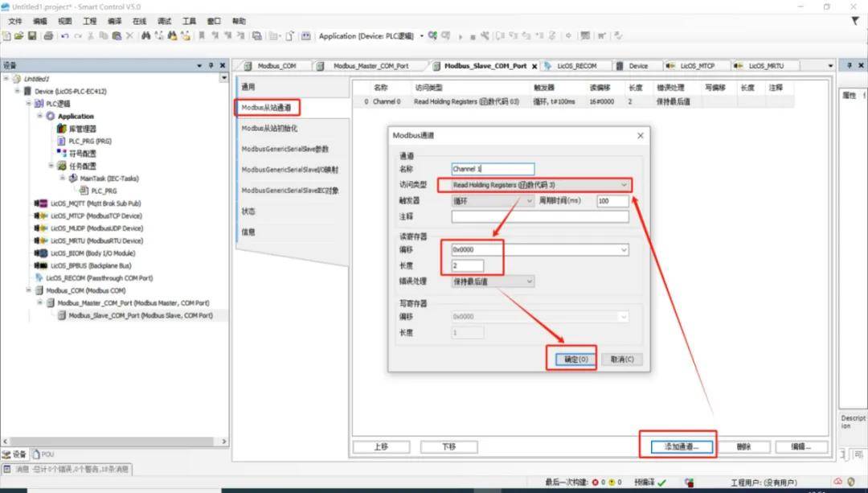This screenshot has width=868, height=493.
Task: Open the 触发器 循环 trigger dropdown
Action: pyautogui.click(x=493, y=201)
